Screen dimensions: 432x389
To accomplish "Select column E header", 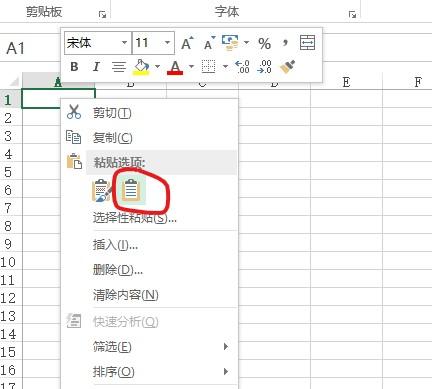I will pyautogui.click(x=346, y=82).
